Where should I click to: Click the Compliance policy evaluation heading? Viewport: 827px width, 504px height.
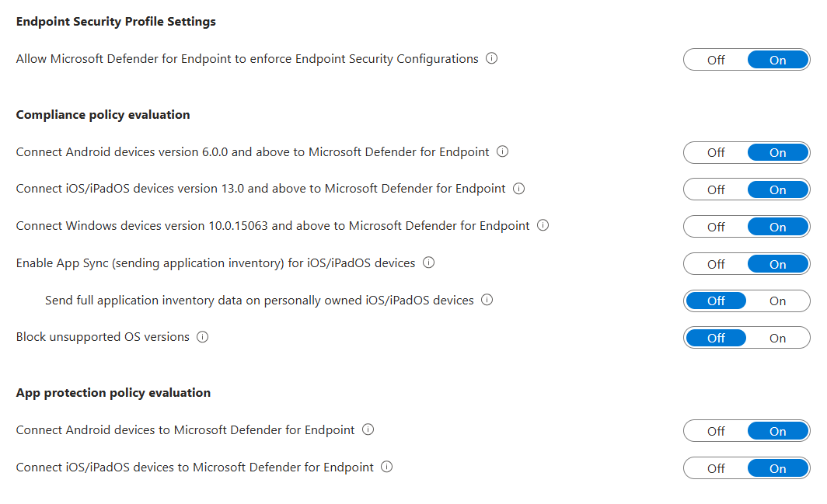coord(103,115)
